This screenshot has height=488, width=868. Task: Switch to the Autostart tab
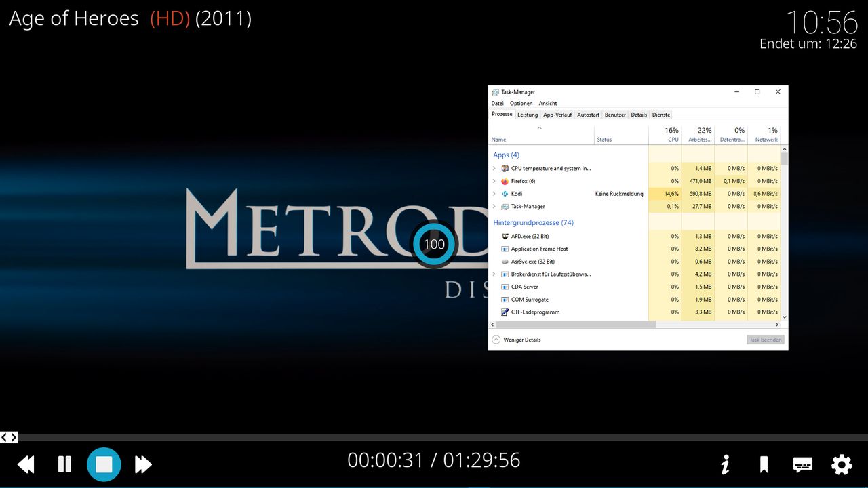click(x=589, y=115)
